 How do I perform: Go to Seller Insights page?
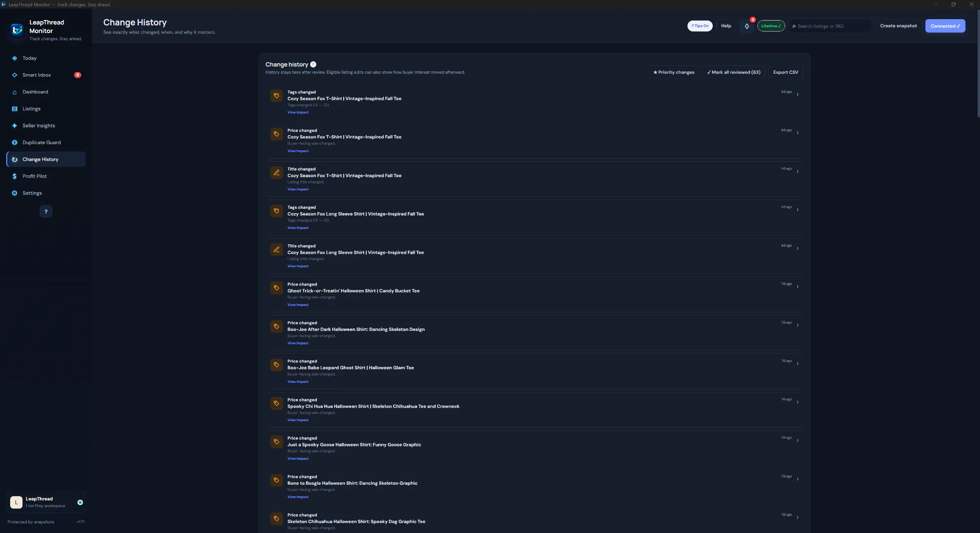(46, 125)
